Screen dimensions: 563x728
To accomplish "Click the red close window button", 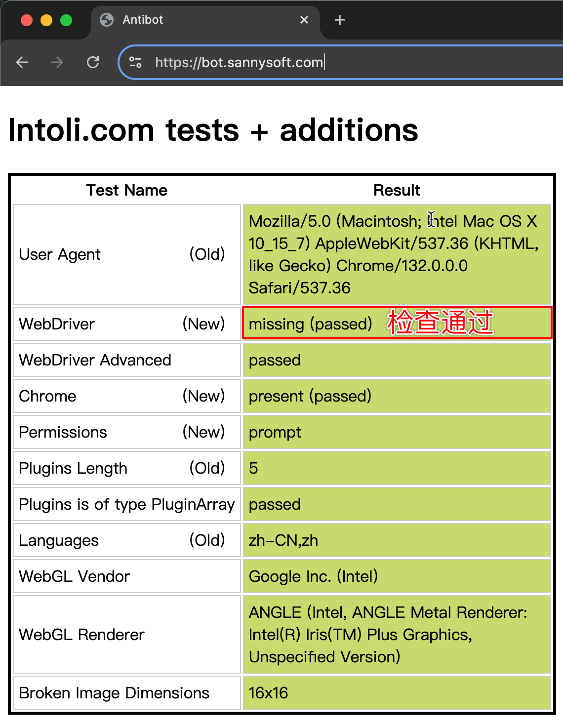I will click(x=27, y=20).
